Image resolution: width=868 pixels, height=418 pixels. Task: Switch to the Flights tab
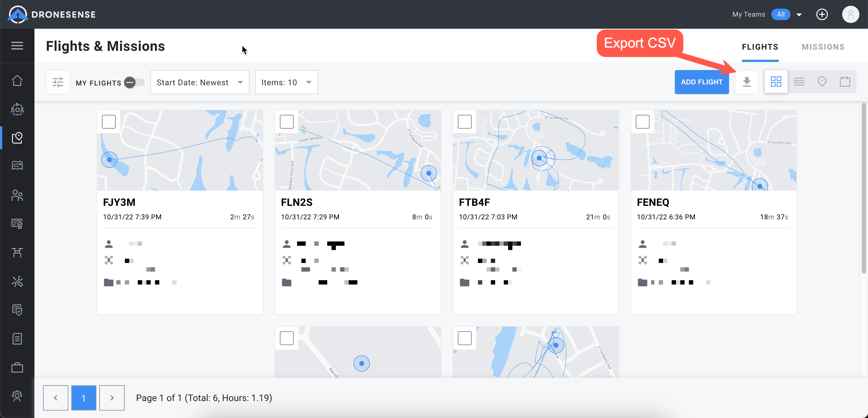(760, 47)
